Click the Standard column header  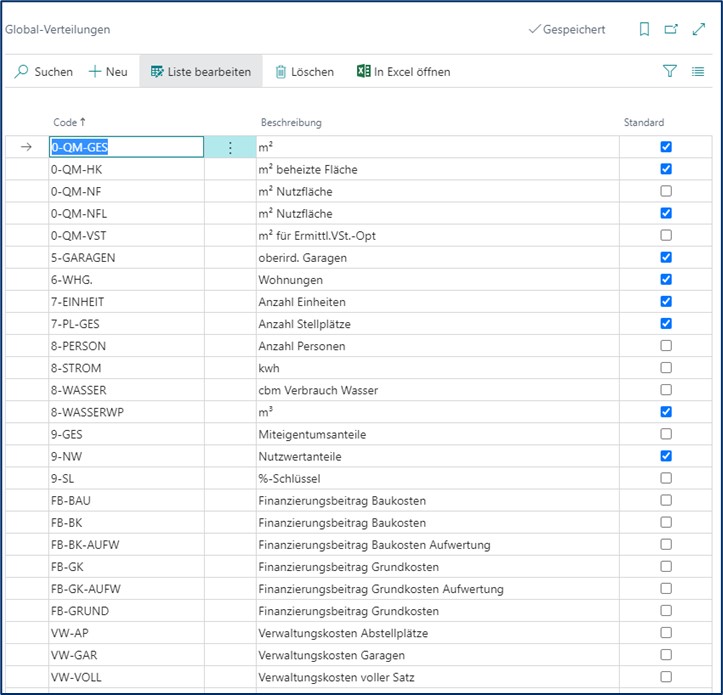pyautogui.click(x=643, y=122)
